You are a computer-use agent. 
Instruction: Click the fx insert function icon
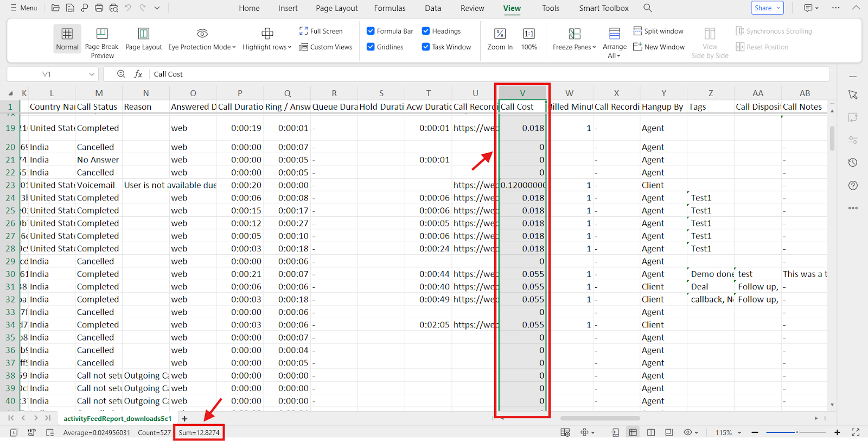[138, 74]
